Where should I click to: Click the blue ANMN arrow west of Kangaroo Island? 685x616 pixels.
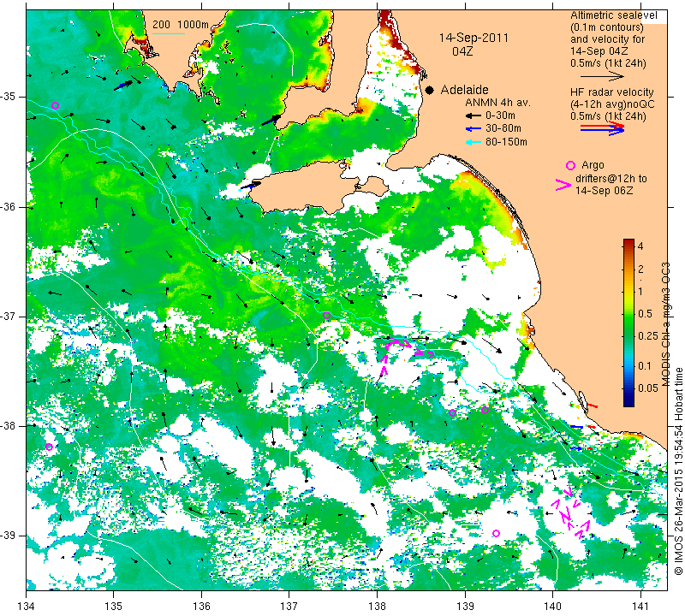click(250, 186)
